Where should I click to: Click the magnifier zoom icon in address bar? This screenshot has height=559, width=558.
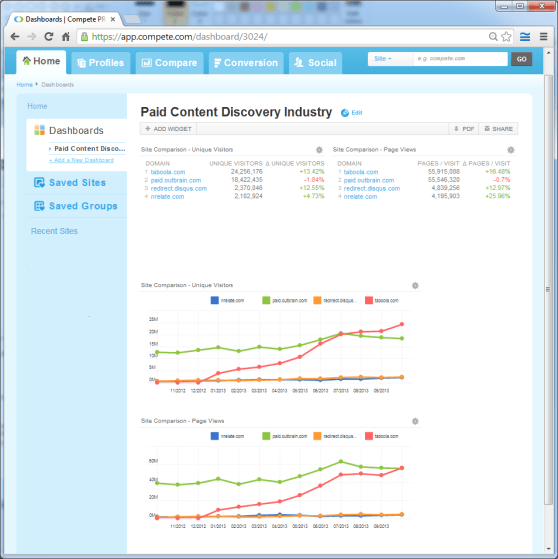493,36
